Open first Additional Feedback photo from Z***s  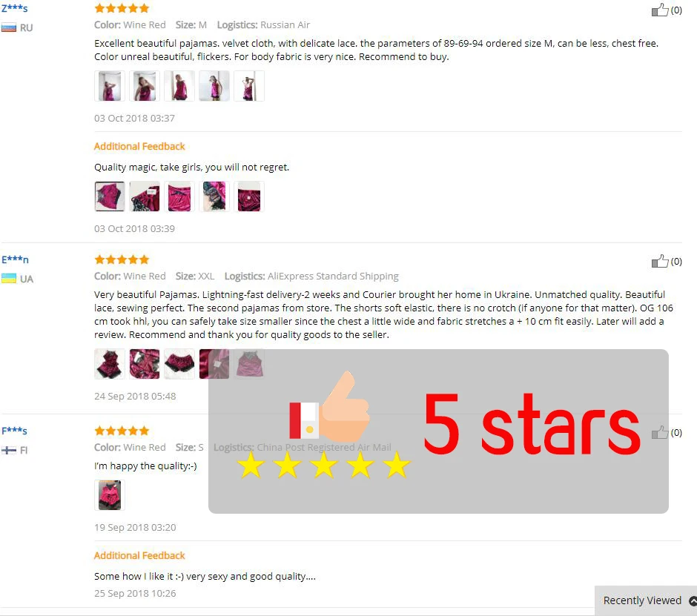[109, 196]
